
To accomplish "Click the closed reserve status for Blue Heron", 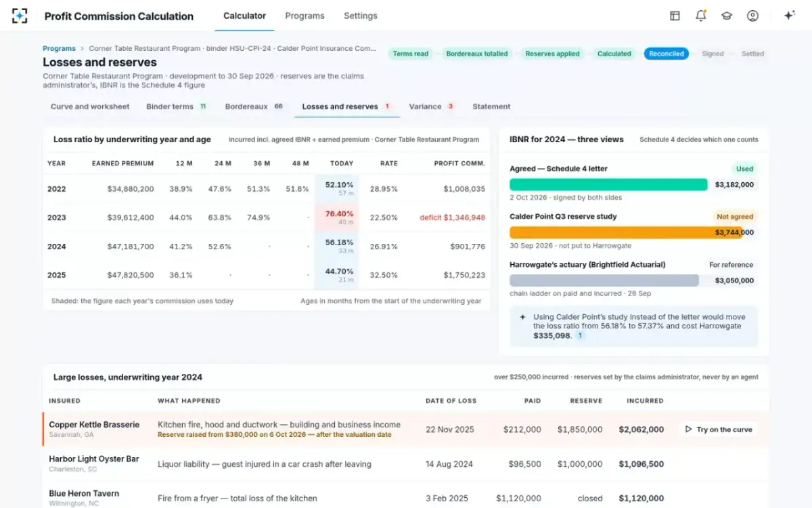I will click(x=590, y=499).
